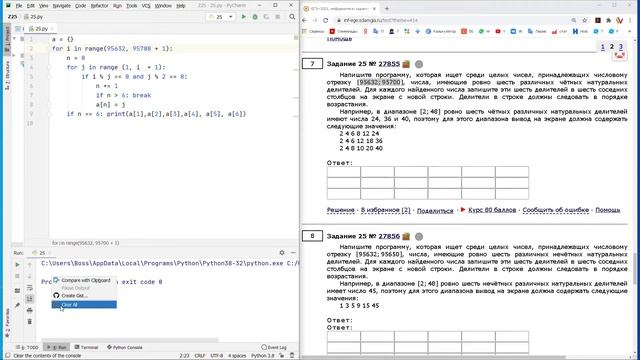Open Search Everywhere magnifier in PyCharm toolbar
Viewport: 640px width, 360px height.
click(292, 17)
